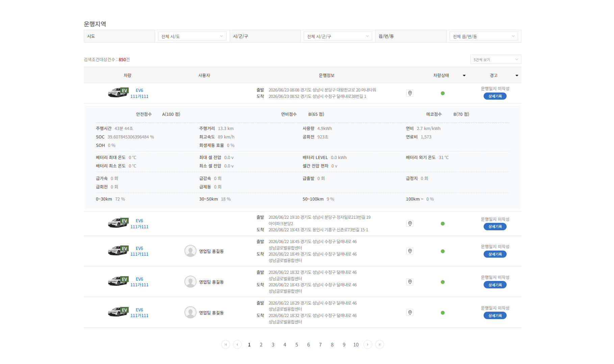Screen dimensions: 614x364
Task: Click the 검색조건대상건수 850건 count
Action: point(107,59)
